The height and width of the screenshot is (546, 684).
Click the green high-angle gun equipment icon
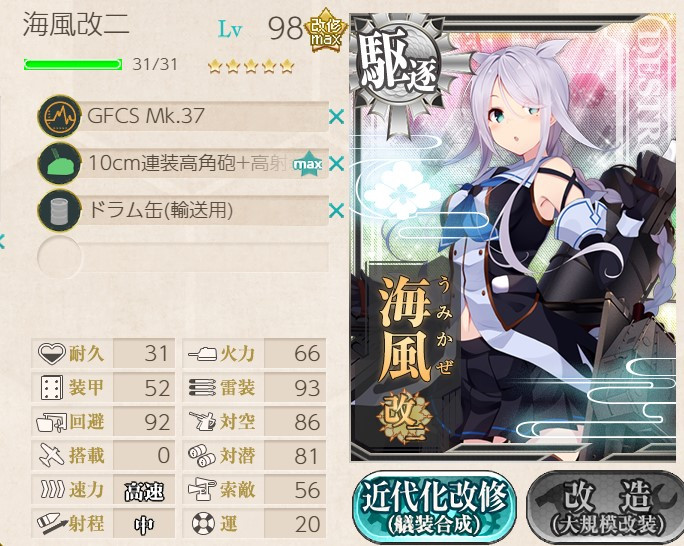coord(59,164)
